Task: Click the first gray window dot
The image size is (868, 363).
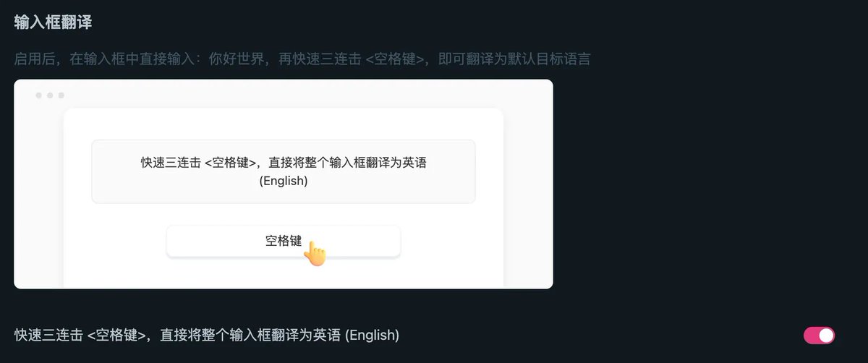Action: pyautogui.click(x=39, y=95)
